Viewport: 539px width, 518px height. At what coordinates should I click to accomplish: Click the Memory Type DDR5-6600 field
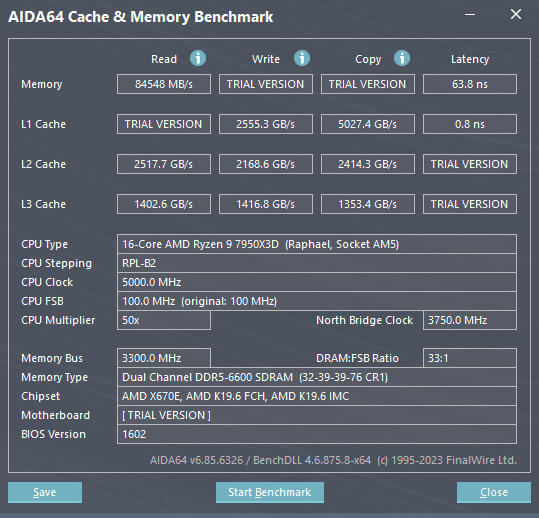pos(317,377)
